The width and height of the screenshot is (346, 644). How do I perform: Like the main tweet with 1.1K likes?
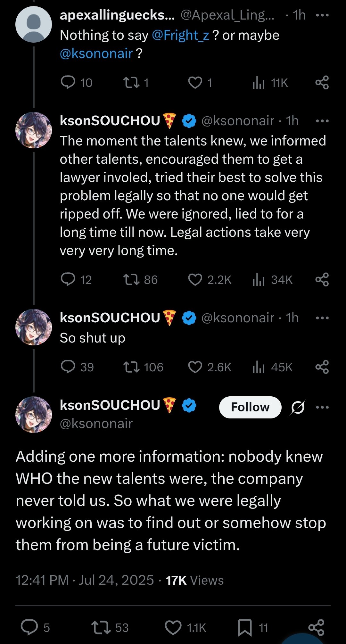[x=173, y=628]
